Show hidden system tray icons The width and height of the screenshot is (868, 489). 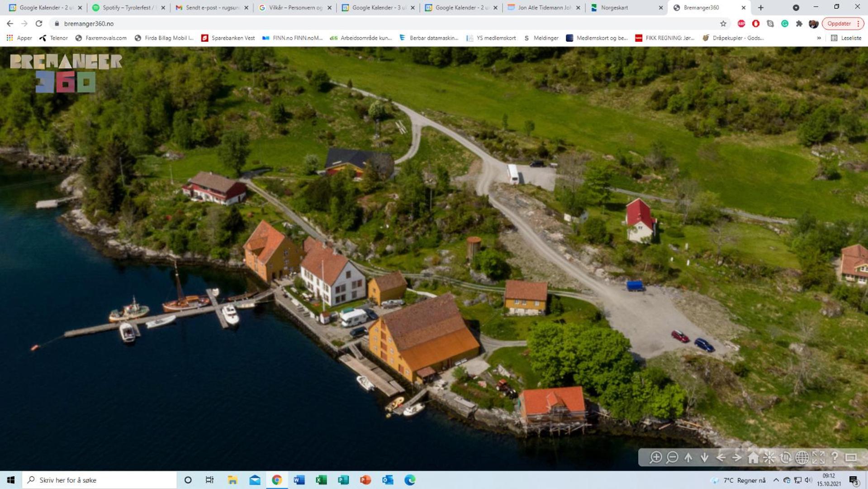coord(776,480)
